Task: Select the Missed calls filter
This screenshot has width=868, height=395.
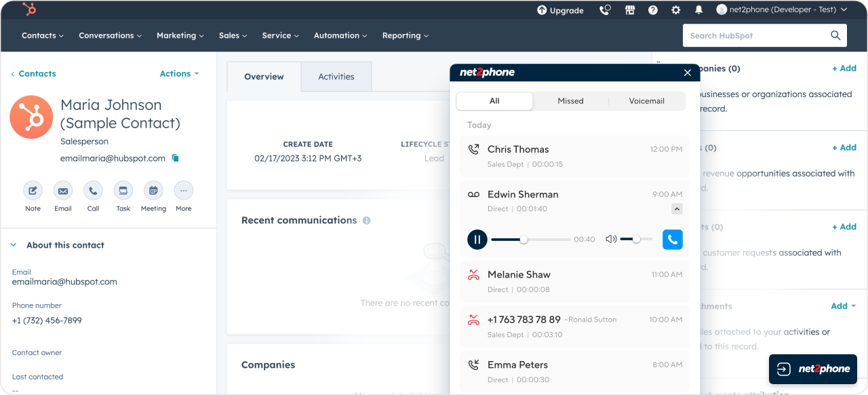Action: [570, 101]
